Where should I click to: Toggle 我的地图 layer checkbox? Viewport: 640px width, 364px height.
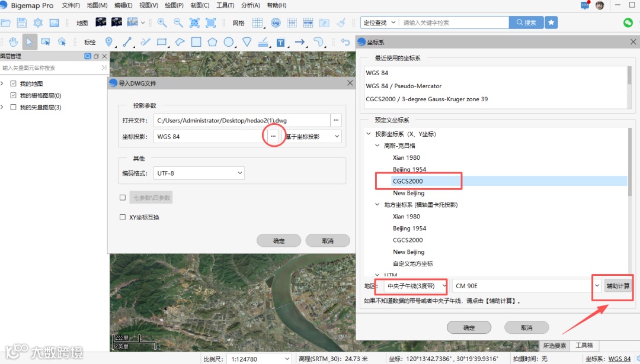(x=13, y=83)
